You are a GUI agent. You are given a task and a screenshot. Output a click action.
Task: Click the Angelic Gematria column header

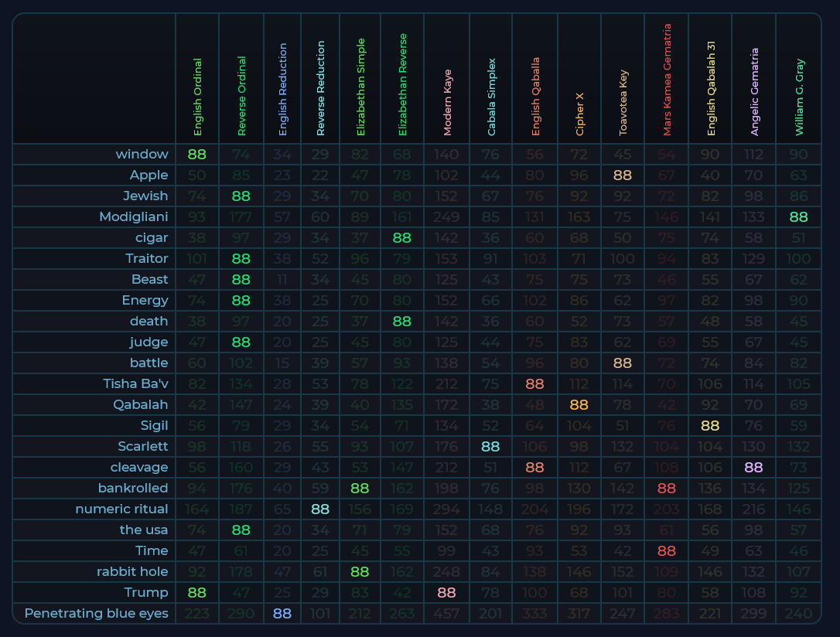pos(754,92)
